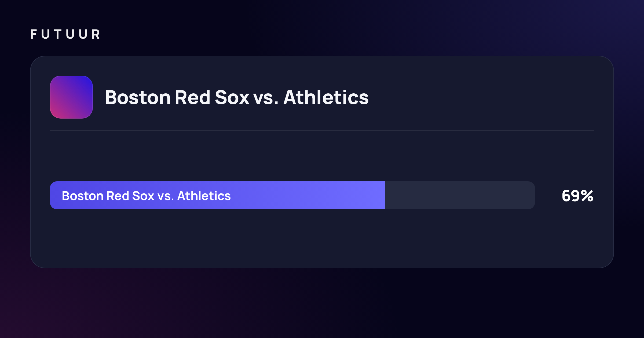The height and width of the screenshot is (338, 644).
Task: Click where the purple fill ends on the bar
Action: (x=385, y=195)
